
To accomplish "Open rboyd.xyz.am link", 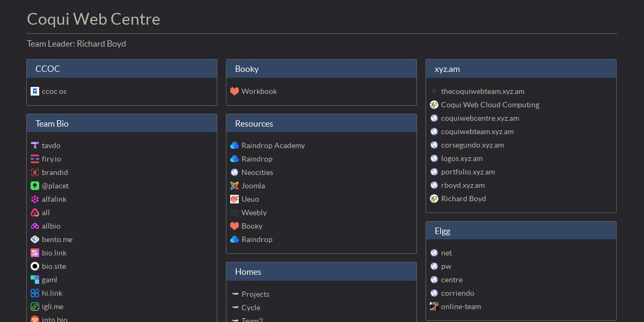I will coord(463,185).
